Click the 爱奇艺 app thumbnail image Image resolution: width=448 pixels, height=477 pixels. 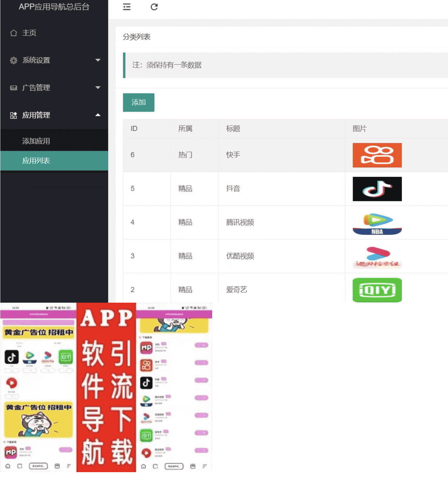click(x=377, y=290)
